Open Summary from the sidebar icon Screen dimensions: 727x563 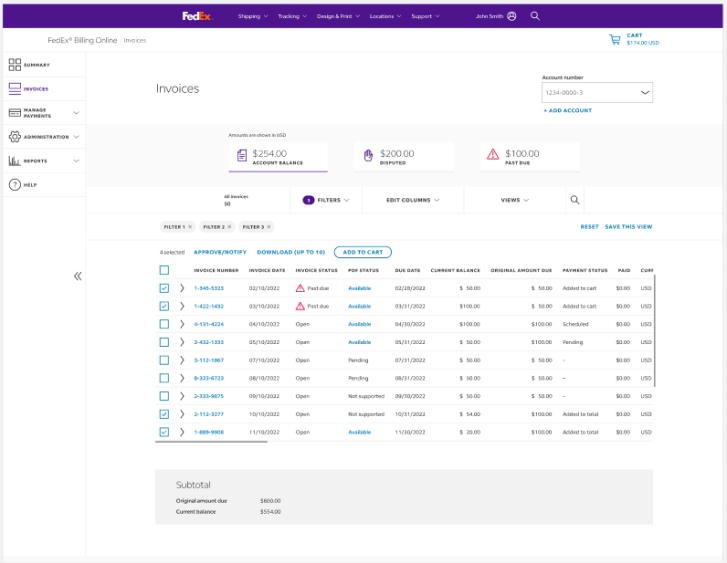point(15,65)
